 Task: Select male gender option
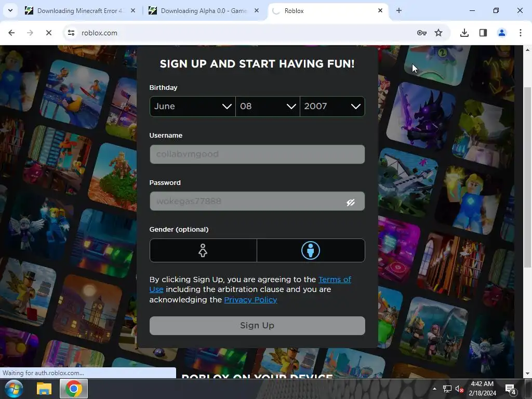point(311,250)
